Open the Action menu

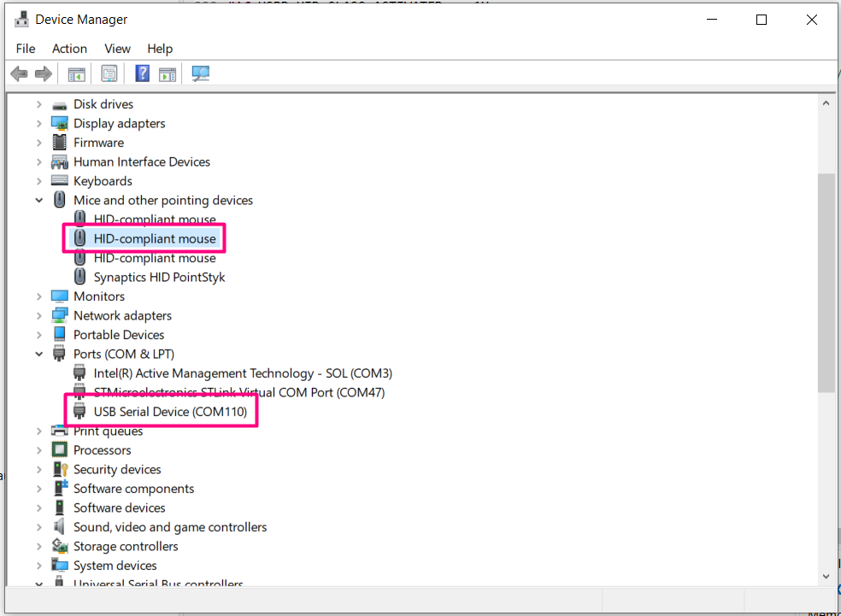pyautogui.click(x=69, y=49)
